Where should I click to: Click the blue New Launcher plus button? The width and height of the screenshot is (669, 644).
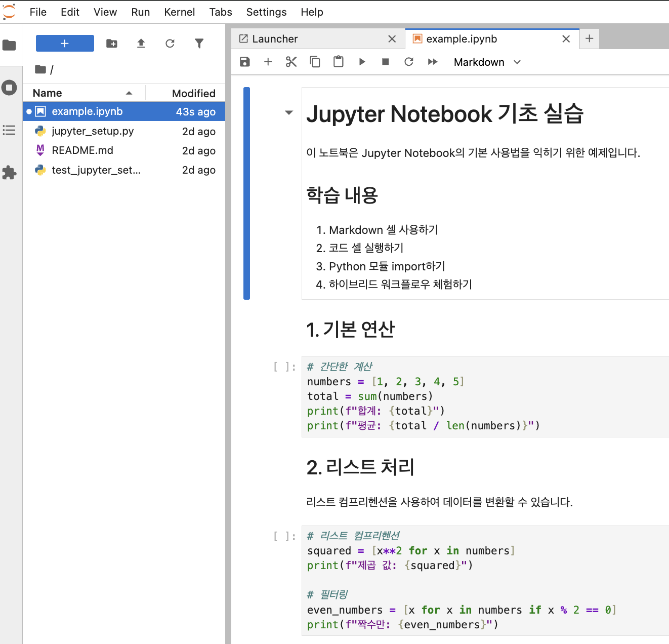[x=65, y=44]
